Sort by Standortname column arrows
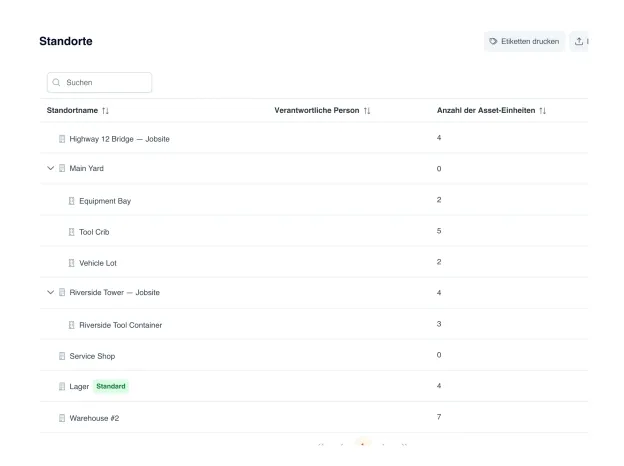 105,111
